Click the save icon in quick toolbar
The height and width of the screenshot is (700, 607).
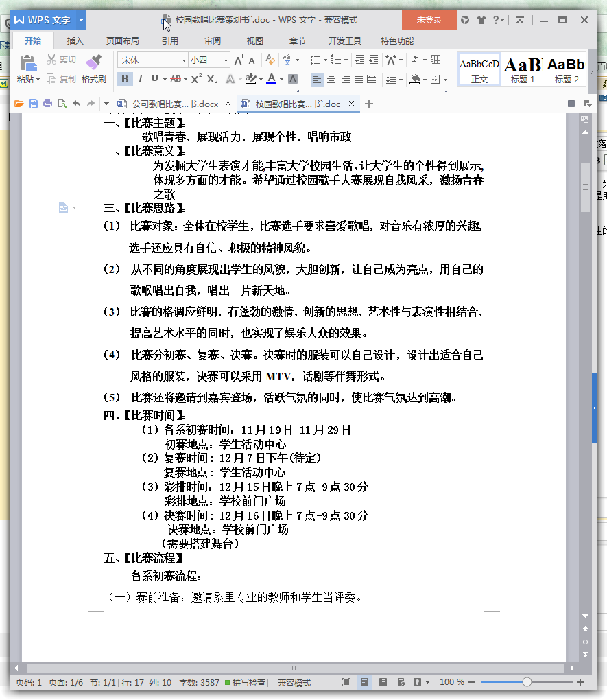click(x=34, y=104)
